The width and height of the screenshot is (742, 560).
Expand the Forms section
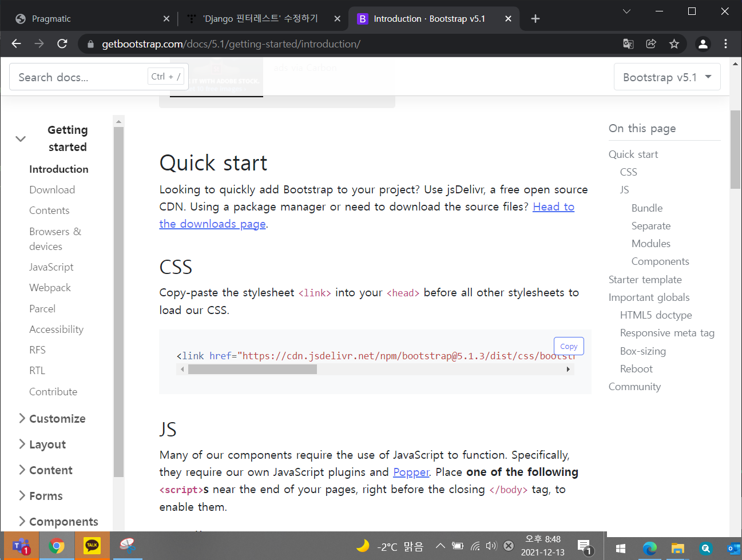coord(41,495)
